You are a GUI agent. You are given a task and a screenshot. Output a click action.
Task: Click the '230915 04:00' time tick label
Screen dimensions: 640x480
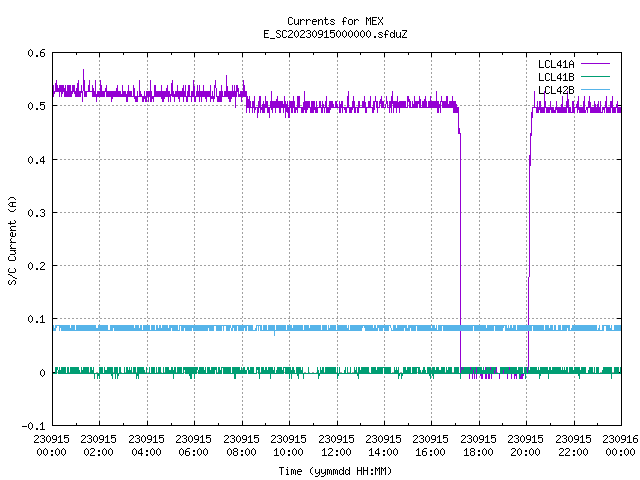pos(146,446)
